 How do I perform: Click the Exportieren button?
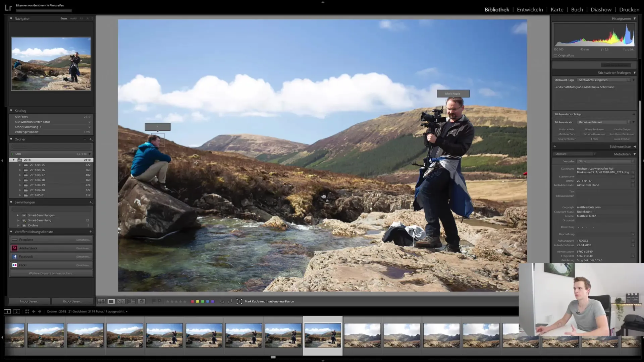coord(72,301)
